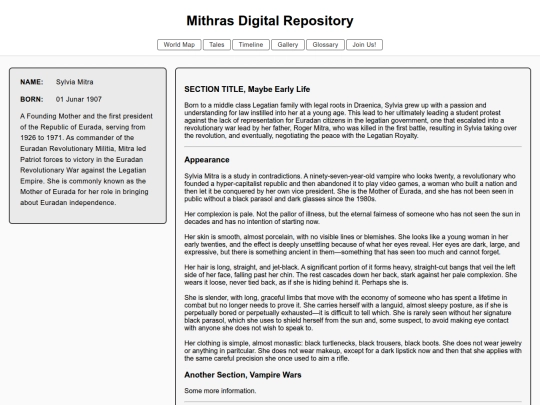Click the SECTION TITLE, Maybe Early Life heading

click(247, 89)
